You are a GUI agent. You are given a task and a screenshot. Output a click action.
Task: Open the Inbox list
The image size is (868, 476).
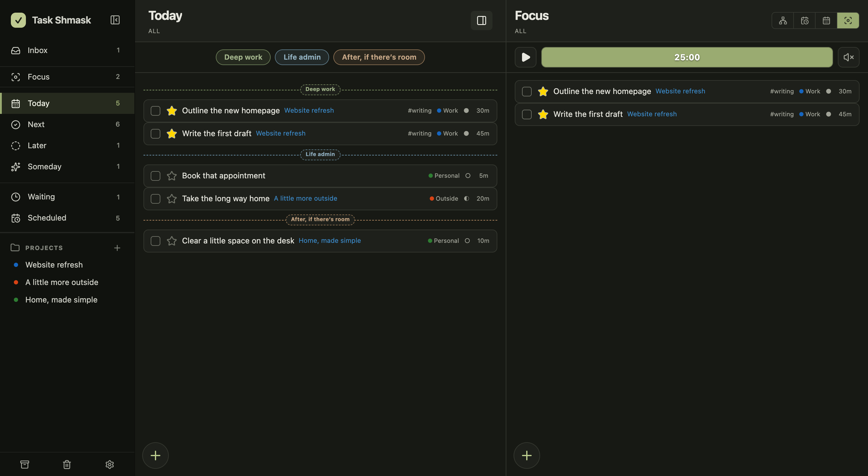pyautogui.click(x=68, y=50)
